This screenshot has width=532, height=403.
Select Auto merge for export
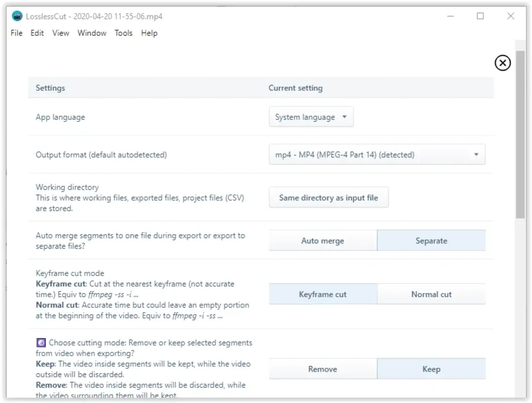(x=323, y=240)
